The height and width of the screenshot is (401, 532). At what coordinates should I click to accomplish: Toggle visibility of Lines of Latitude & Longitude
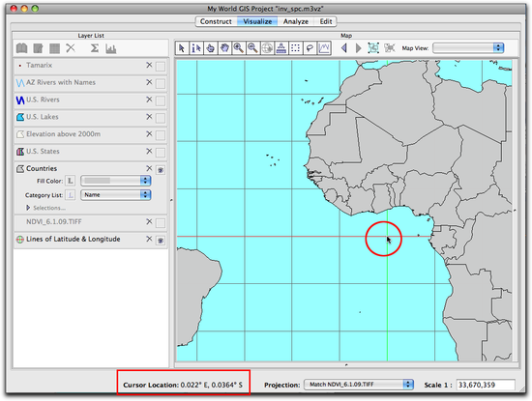161,241
